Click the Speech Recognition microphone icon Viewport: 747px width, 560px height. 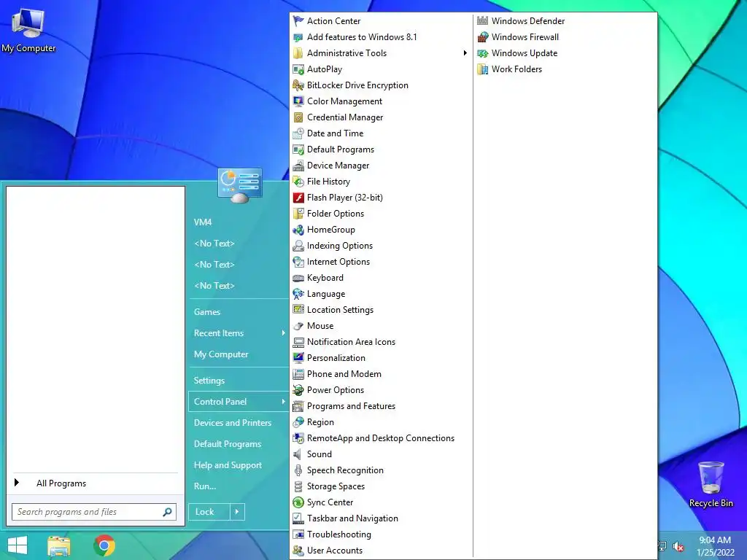pos(298,470)
